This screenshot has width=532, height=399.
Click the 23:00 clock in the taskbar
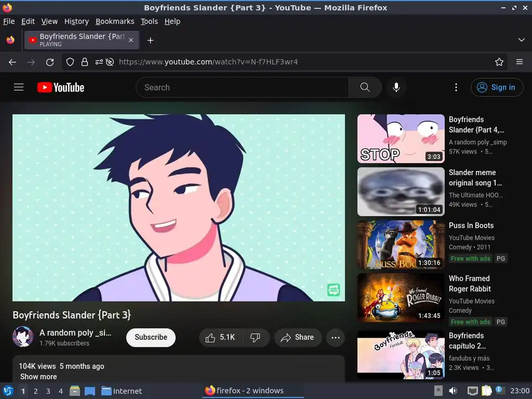pos(520,391)
